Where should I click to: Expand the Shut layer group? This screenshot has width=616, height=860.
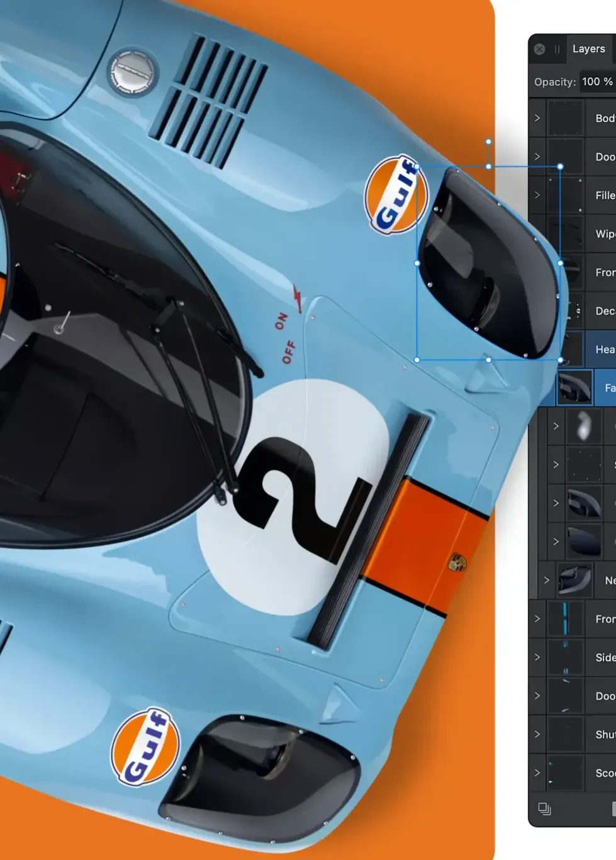(537, 734)
